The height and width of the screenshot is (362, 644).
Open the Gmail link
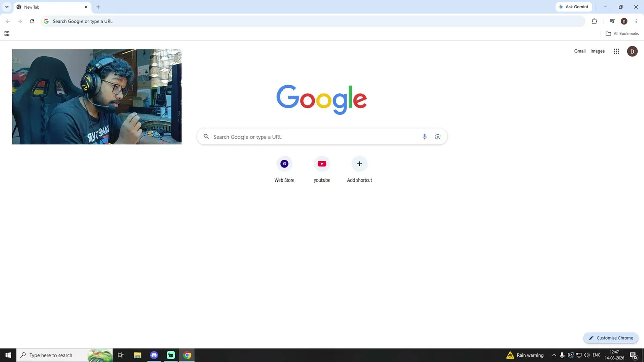(580, 51)
